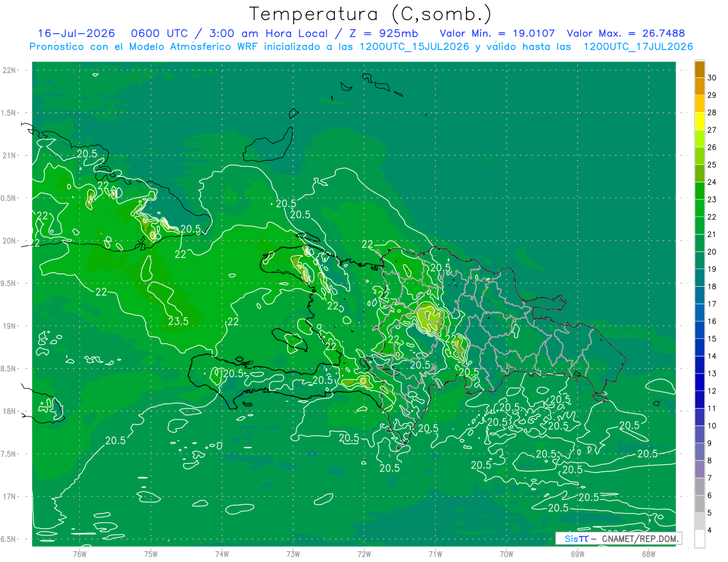This screenshot has height=562, width=728.
Task: Click the "19N" latitude axis label
Action: pyautogui.click(x=8, y=326)
